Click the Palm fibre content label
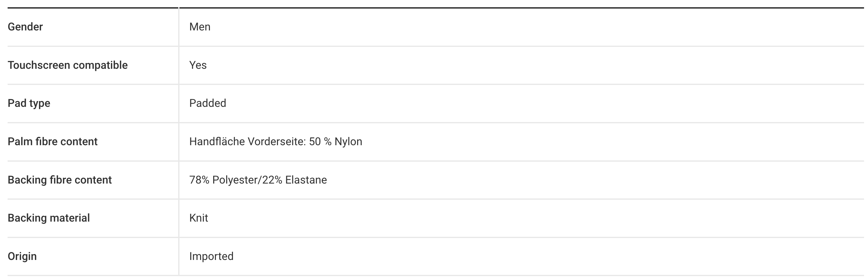The image size is (868, 277). (53, 141)
